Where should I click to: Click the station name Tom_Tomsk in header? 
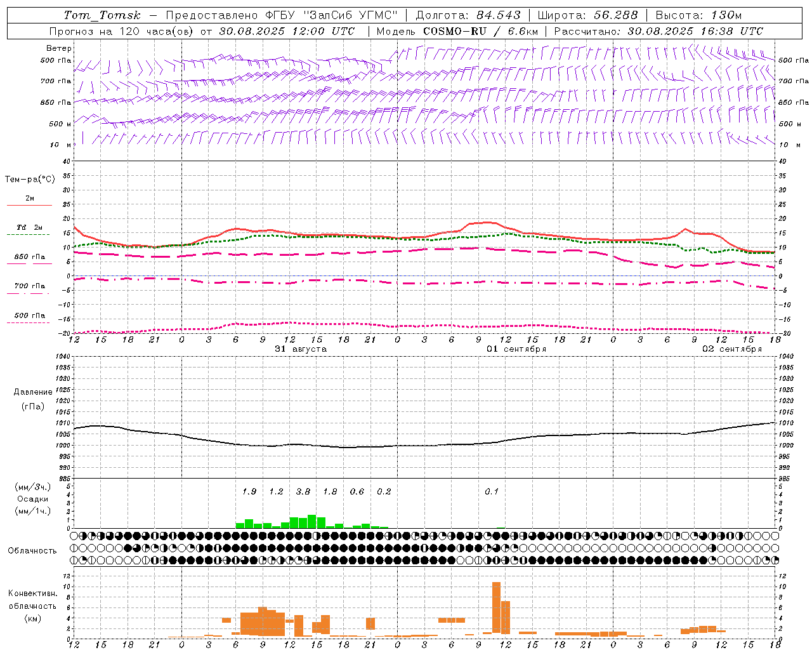[x=102, y=15]
